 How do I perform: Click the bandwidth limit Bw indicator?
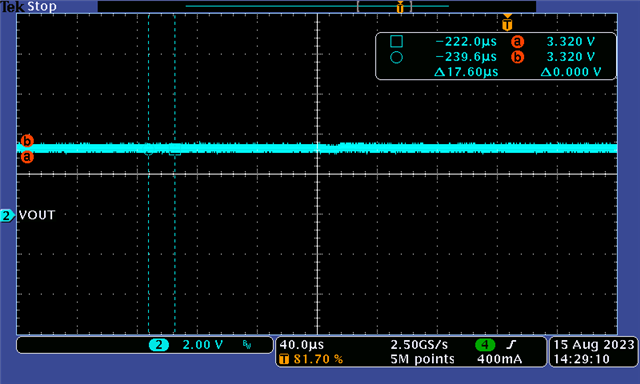tap(247, 345)
